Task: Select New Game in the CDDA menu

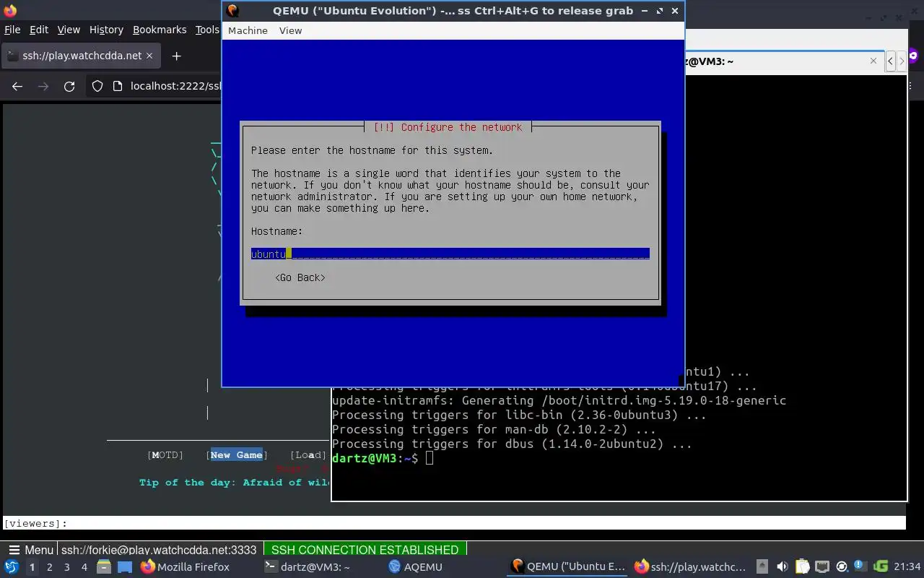Action: point(236,454)
